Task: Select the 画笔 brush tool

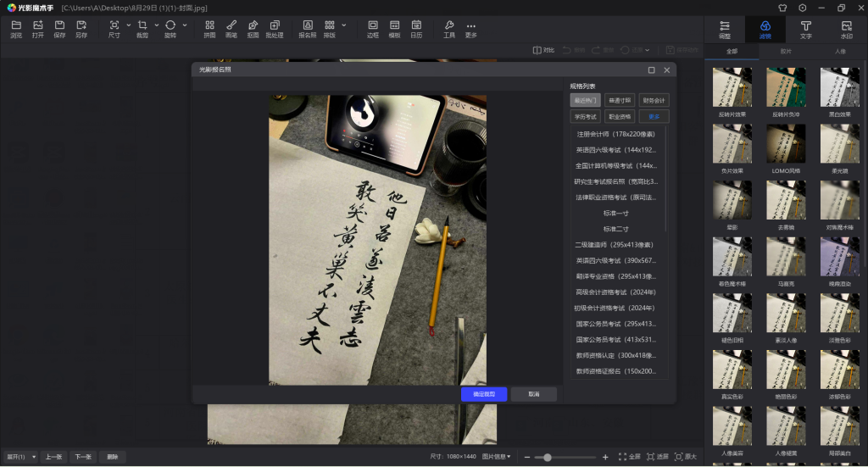Action: coord(231,29)
